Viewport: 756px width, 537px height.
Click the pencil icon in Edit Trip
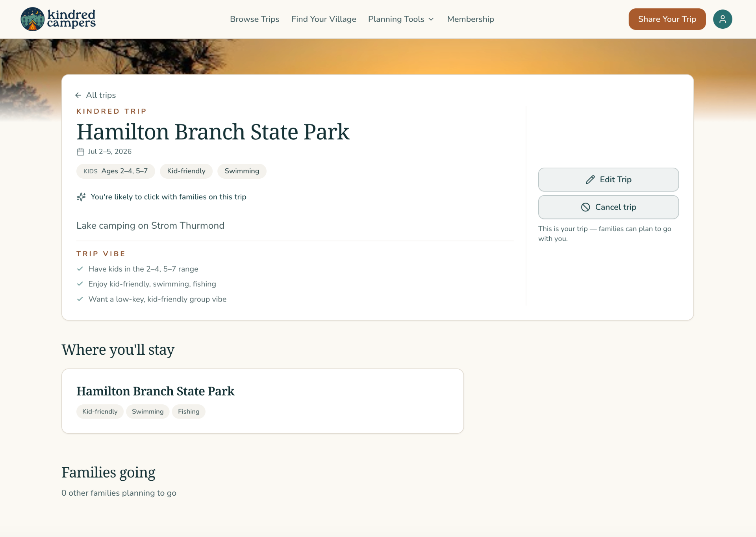pyautogui.click(x=590, y=180)
